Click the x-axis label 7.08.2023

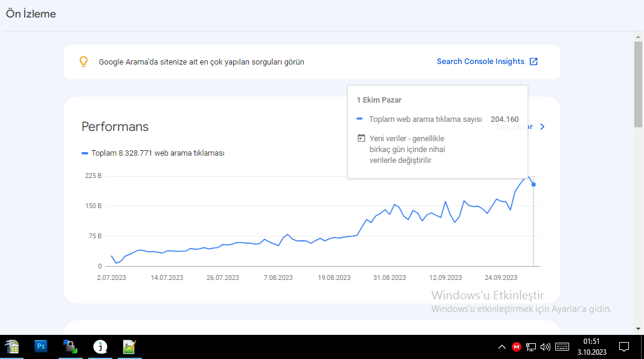(x=278, y=278)
